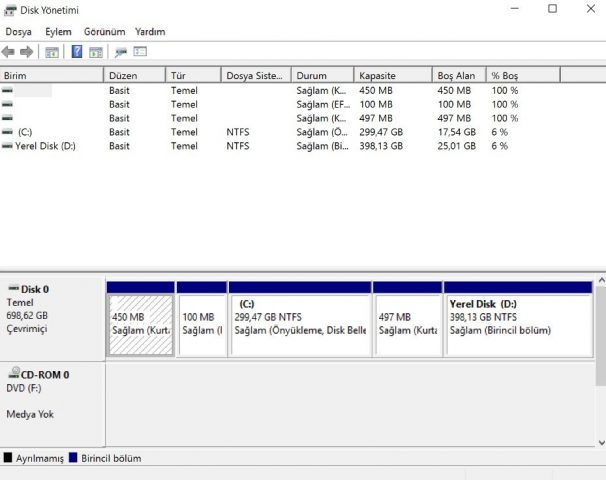Screen dimensions: 606x480
Task: Sort by the Birim column header
Action: pos(52,75)
